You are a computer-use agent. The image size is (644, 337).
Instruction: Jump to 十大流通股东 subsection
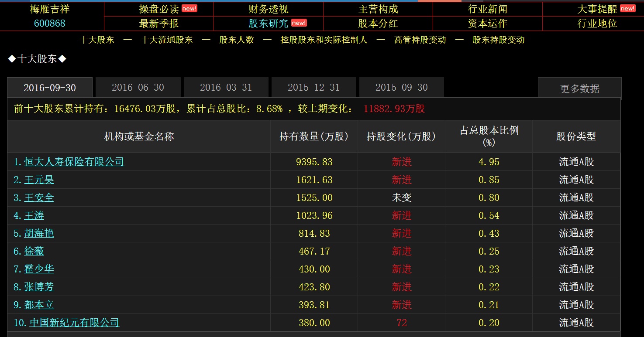167,40
